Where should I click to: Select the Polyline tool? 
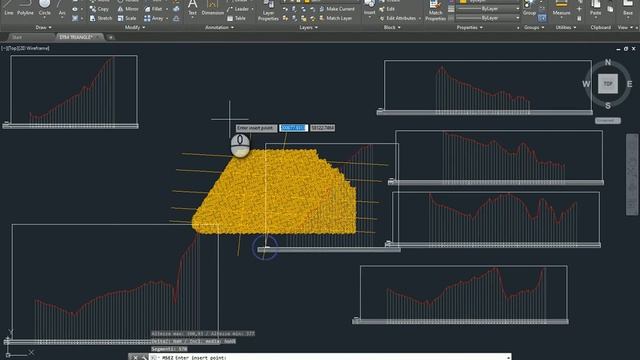point(25,8)
